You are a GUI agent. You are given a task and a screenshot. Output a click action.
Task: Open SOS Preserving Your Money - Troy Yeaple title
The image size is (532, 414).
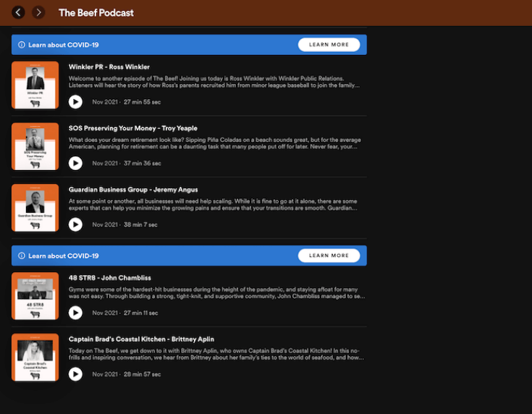coord(132,128)
